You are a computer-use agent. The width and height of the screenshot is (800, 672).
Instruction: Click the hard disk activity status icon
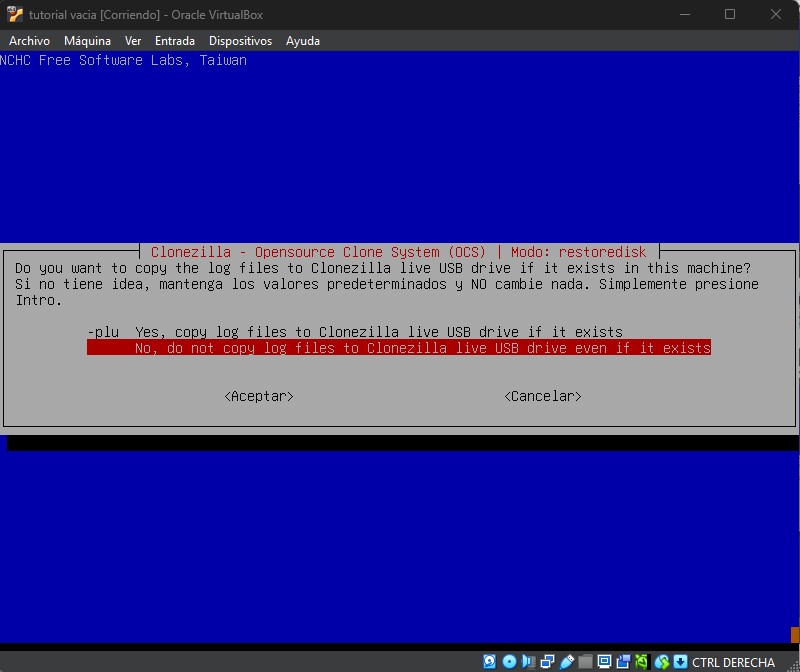coord(489,662)
